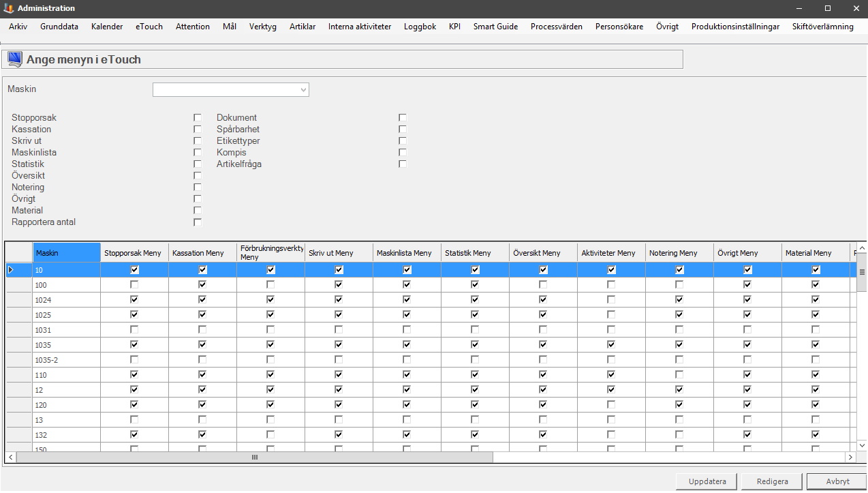Click the grid's scroll down arrow
The image size is (868, 493).
click(862, 445)
